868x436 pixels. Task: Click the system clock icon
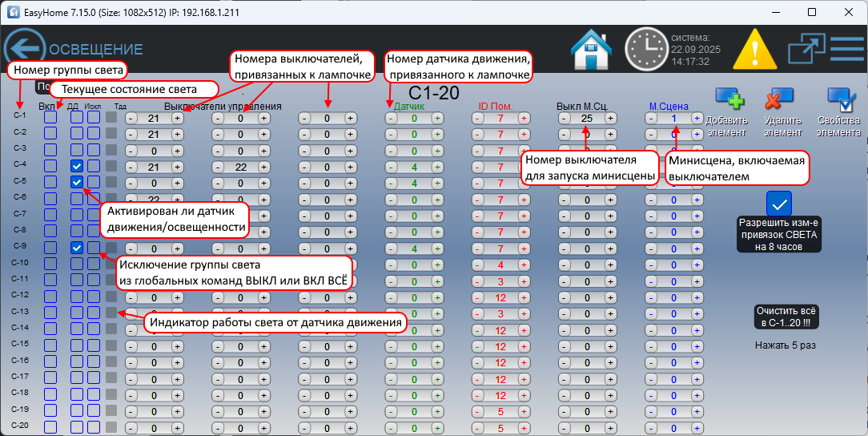[x=645, y=48]
